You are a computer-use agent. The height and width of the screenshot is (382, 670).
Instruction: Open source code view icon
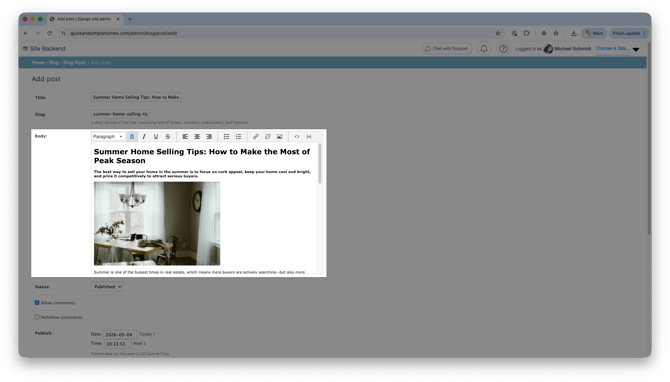(x=297, y=137)
